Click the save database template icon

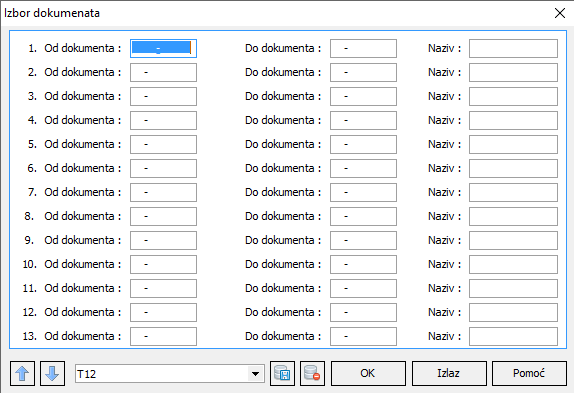point(282,373)
